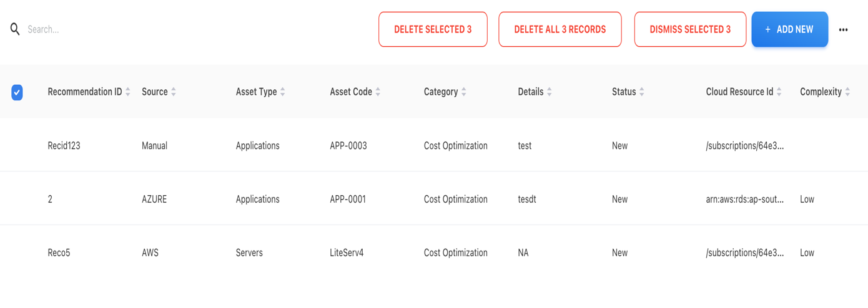Uncheck the select-all header checkbox

(17, 92)
